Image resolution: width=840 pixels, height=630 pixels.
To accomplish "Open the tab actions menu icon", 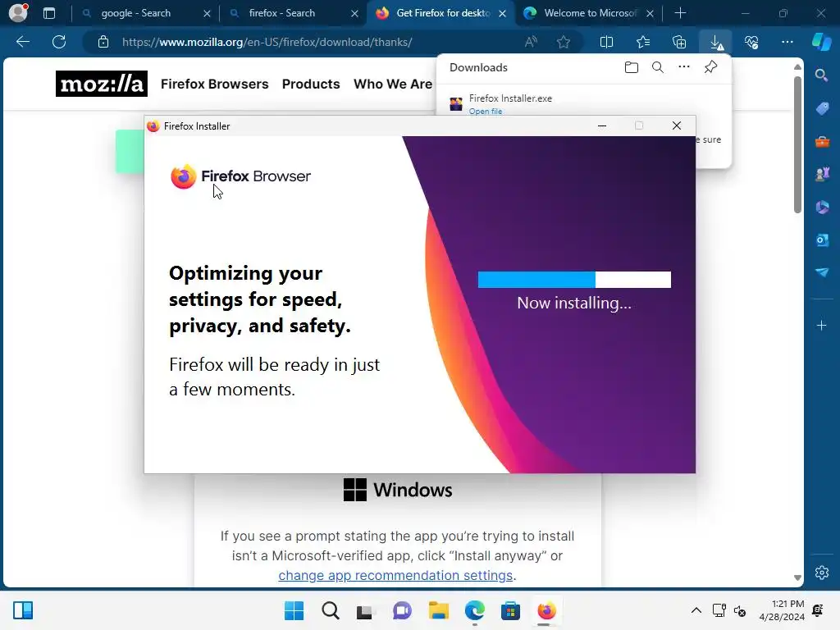I will click(x=49, y=13).
